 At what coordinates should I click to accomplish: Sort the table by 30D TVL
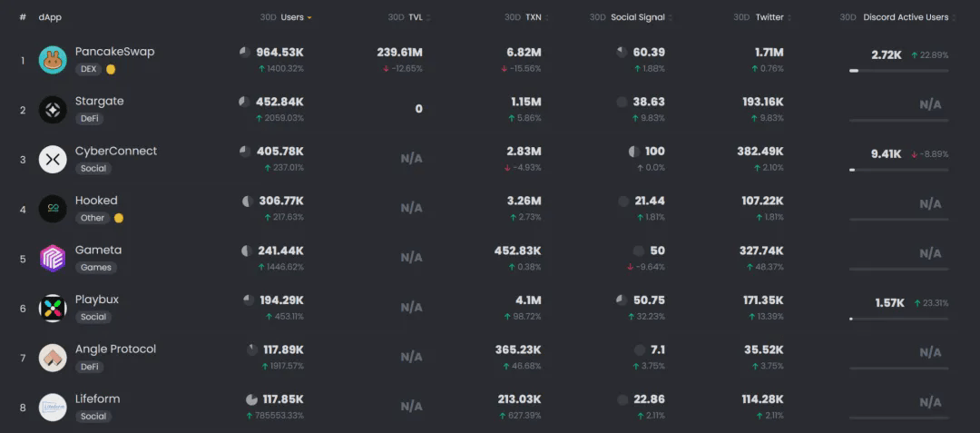pos(418,17)
